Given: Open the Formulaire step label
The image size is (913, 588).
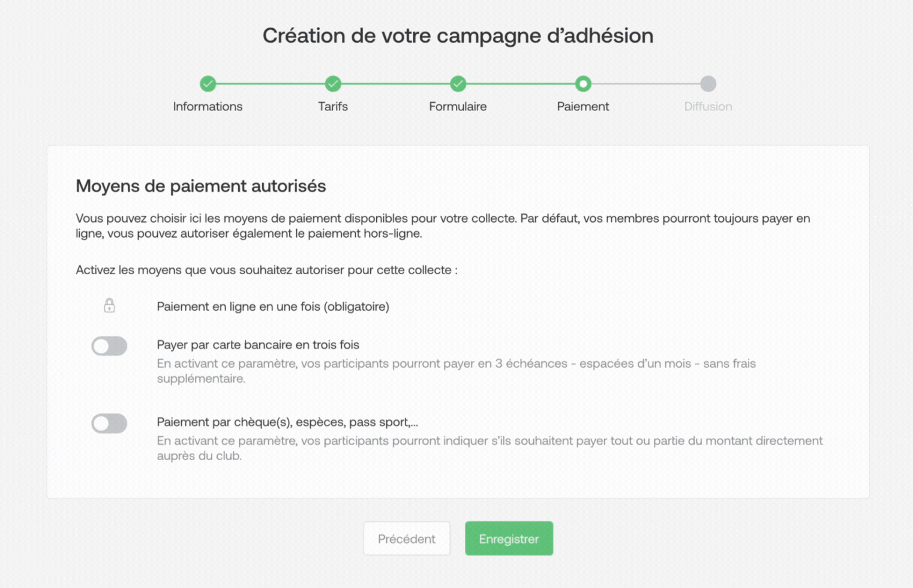Looking at the screenshot, I should pyautogui.click(x=458, y=106).
